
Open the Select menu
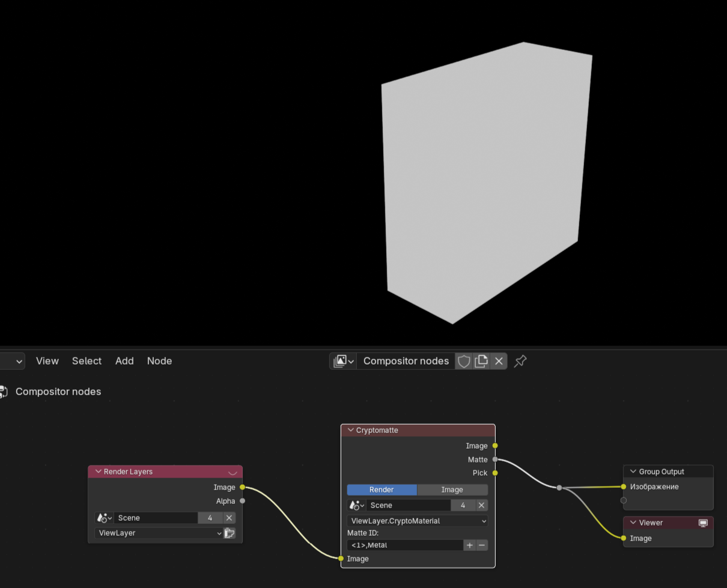[87, 361]
